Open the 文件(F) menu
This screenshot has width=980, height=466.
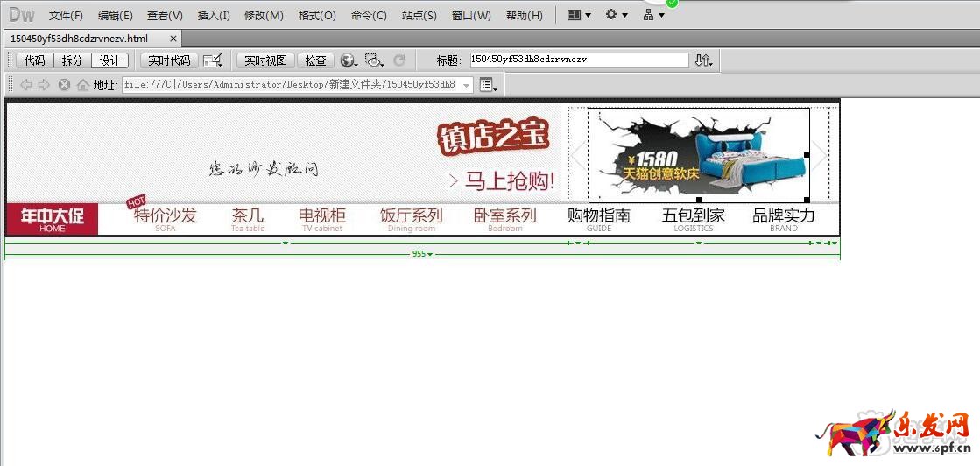66,15
